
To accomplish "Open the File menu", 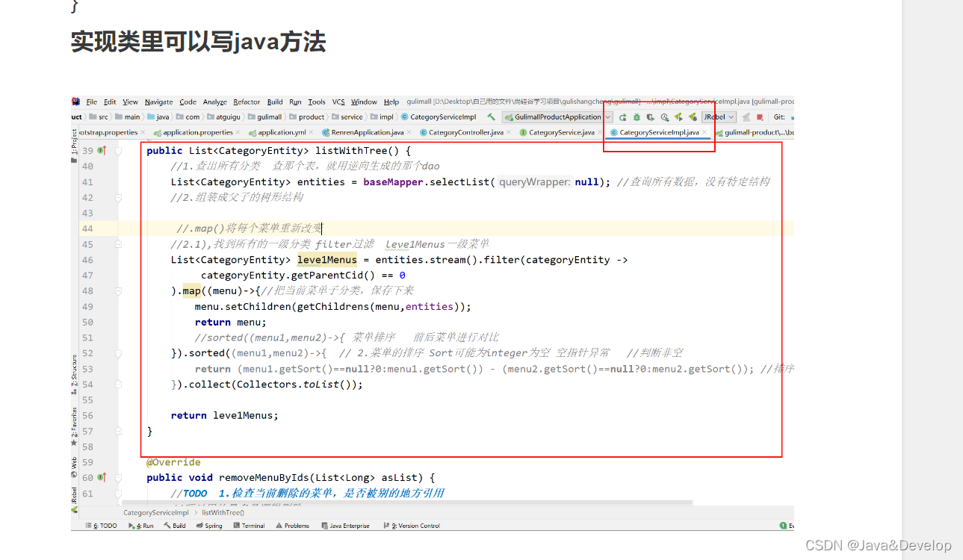I will point(91,102).
